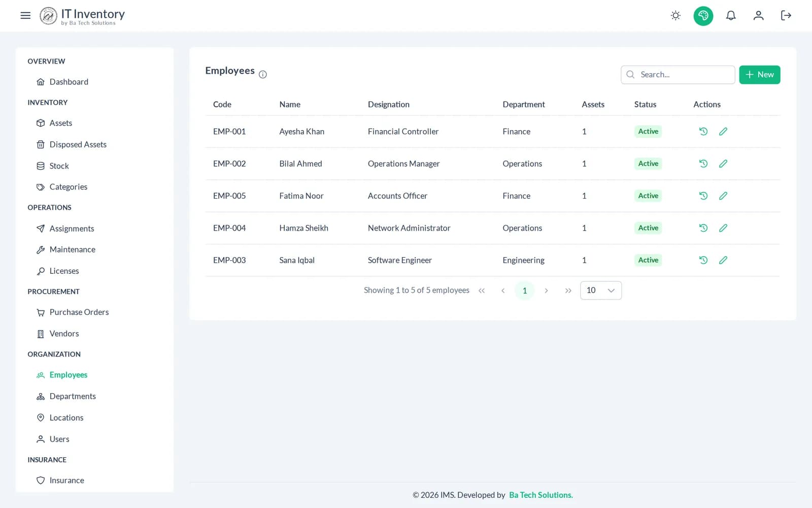Select page 1 in pagination
This screenshot has width=812, height=508.
tap(525, 291)
